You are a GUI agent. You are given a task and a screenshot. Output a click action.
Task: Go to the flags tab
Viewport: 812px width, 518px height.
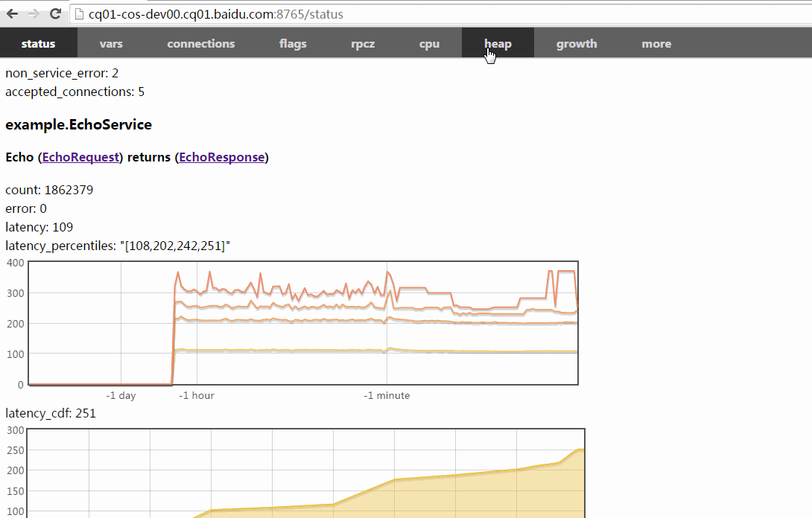(x=293, y=43)
